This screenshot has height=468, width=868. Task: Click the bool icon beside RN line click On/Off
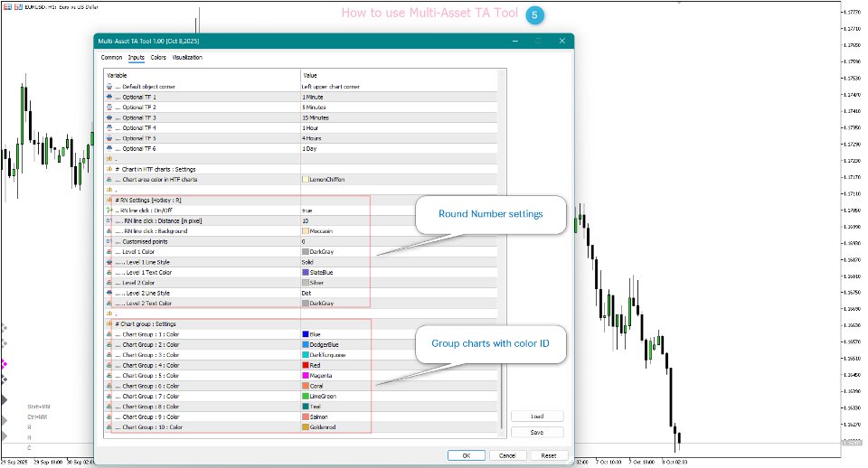point(109,211)
